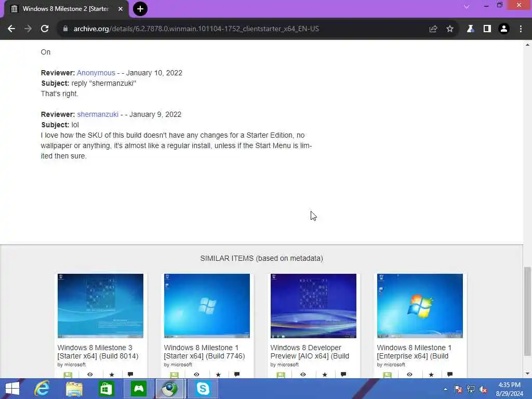This screenshot has height=399, width=532.
Task: Open the taskbar clock showing 4:35 PM
Action: point(509,389)
